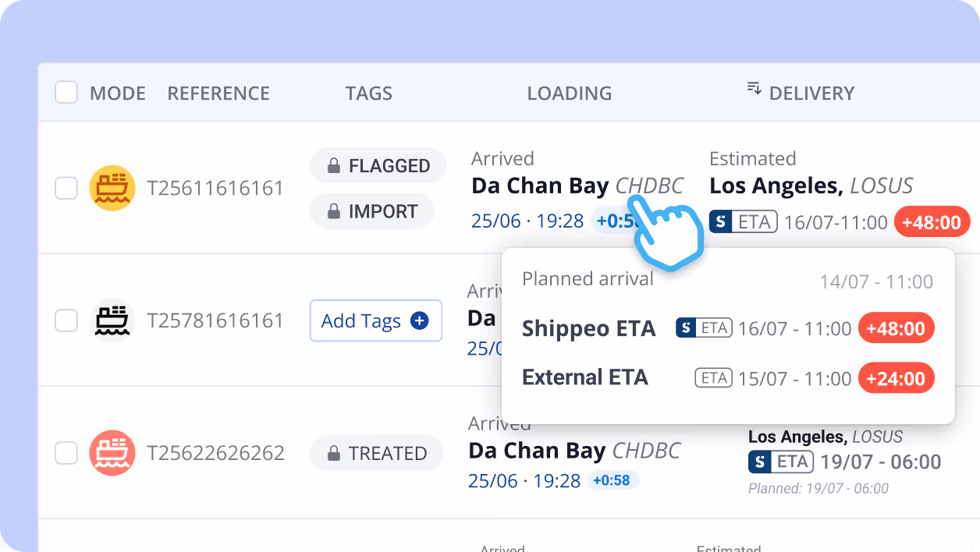Open the Add Tags button for T25781616161
The image size is (980, 552).
[375, 320]
